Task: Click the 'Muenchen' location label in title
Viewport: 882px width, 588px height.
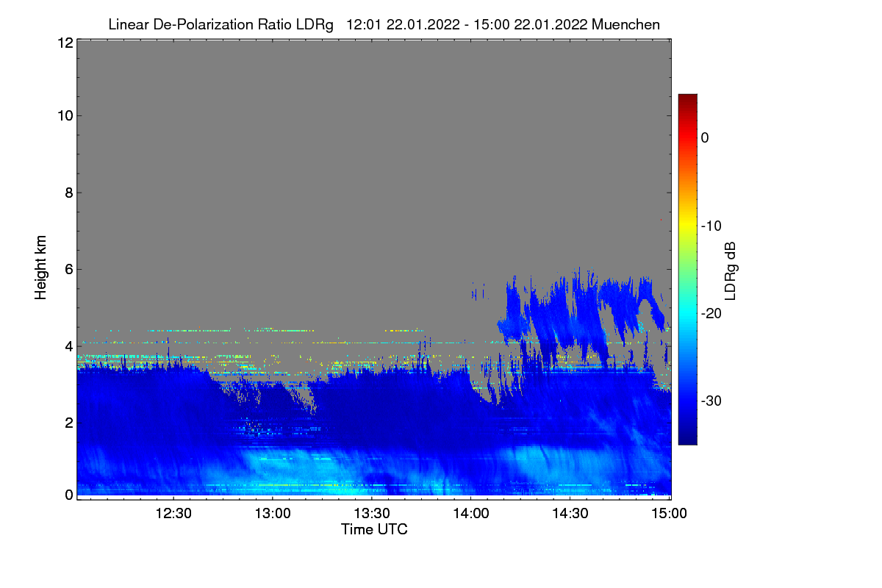Action: point(625,24)
